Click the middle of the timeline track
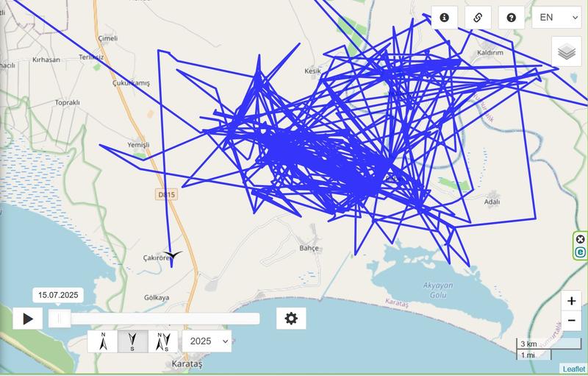The image size is (588, 376). (154, 319)
